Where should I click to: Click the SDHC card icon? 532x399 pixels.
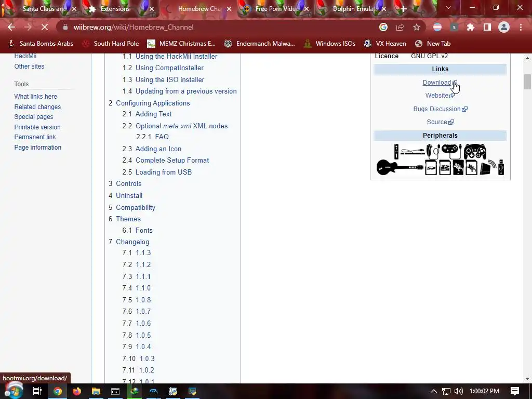pos(445,168)
